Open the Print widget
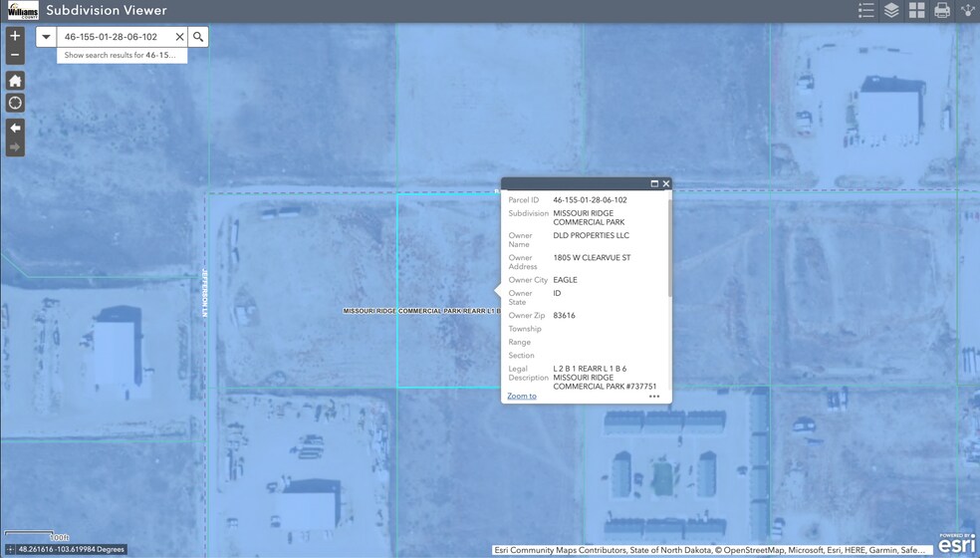The height and width of the screenshot is (558, 980). tap(942, 11)
